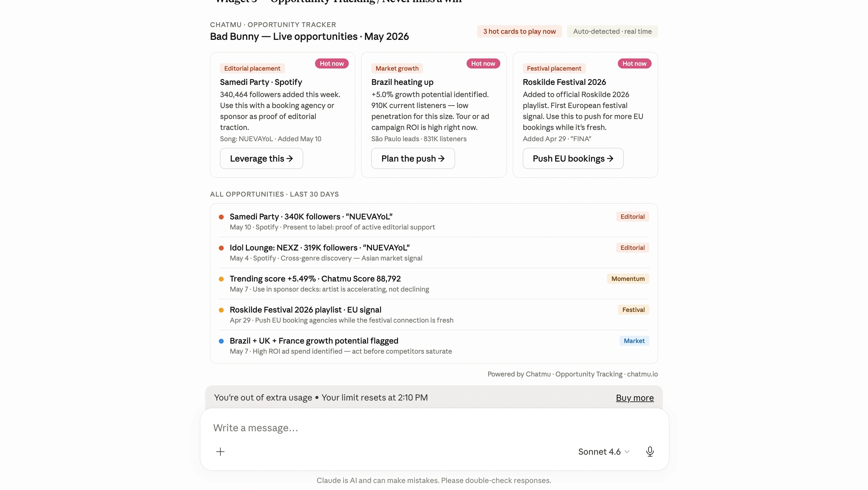Click the Plan the push button
Image resolution: width=868 pixels, height=490 pixels.
point(413,158)
